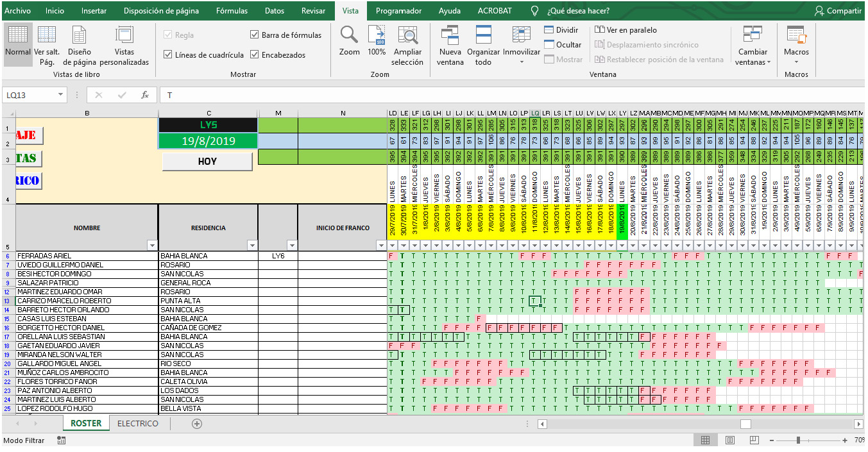Screen dimensions: 868x452
Task: Uncheck the Barra de fórmulas checkbox
Action: point(255,35)
